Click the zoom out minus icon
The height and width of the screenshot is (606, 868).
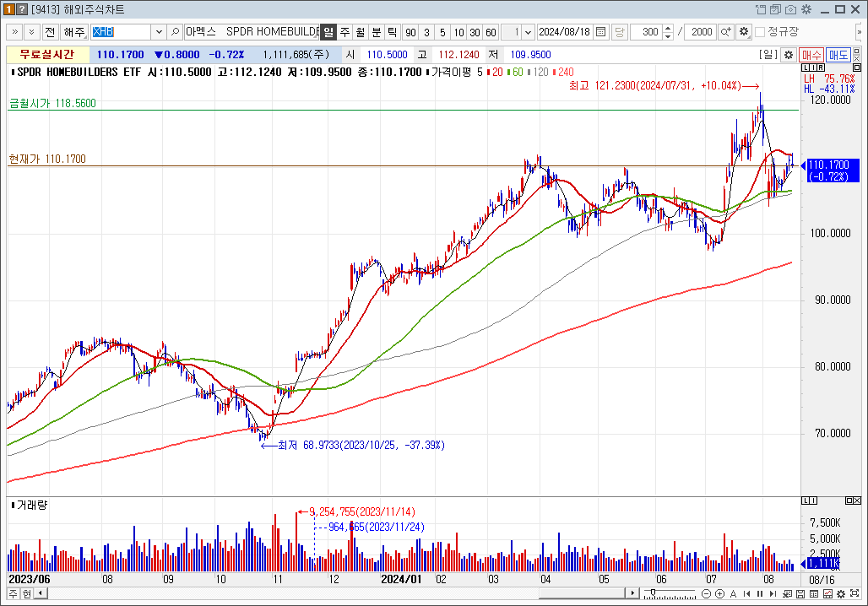click(x=708, y=593)
